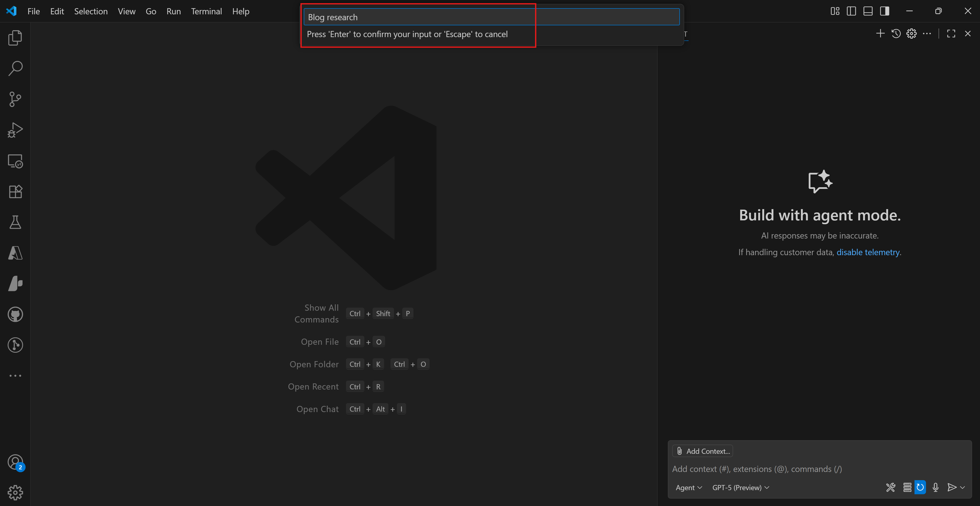980x506 pixels.
Task: Open the Testing flask view
Action: point(15,222)
